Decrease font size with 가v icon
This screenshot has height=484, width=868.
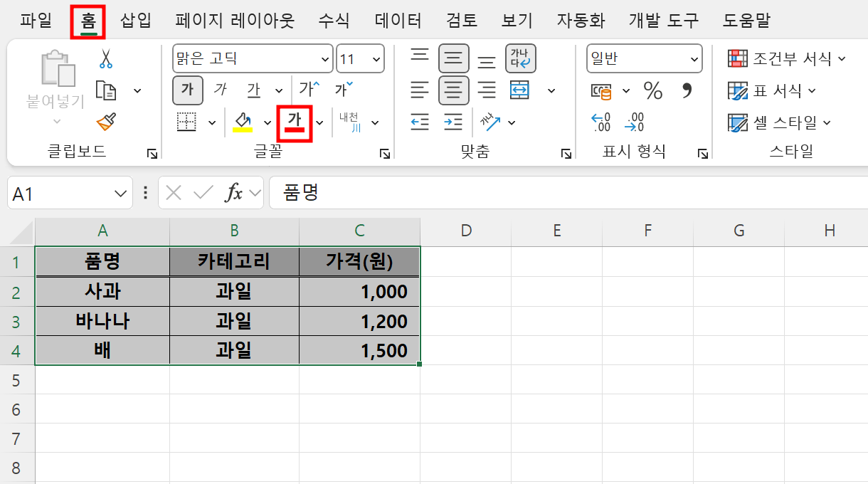point(344,90)
